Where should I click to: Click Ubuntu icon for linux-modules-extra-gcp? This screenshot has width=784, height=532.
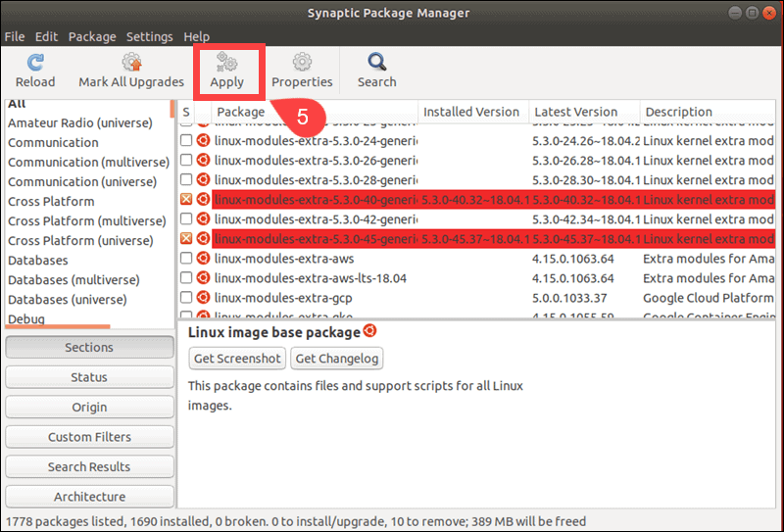tap(203, 298)
